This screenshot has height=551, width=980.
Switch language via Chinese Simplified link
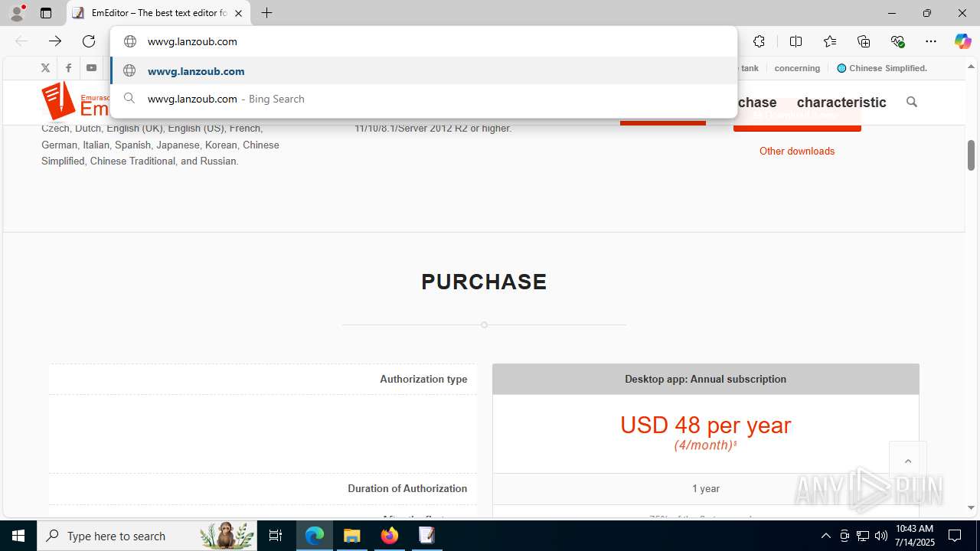pyautogui.click(x=882, y=68)
